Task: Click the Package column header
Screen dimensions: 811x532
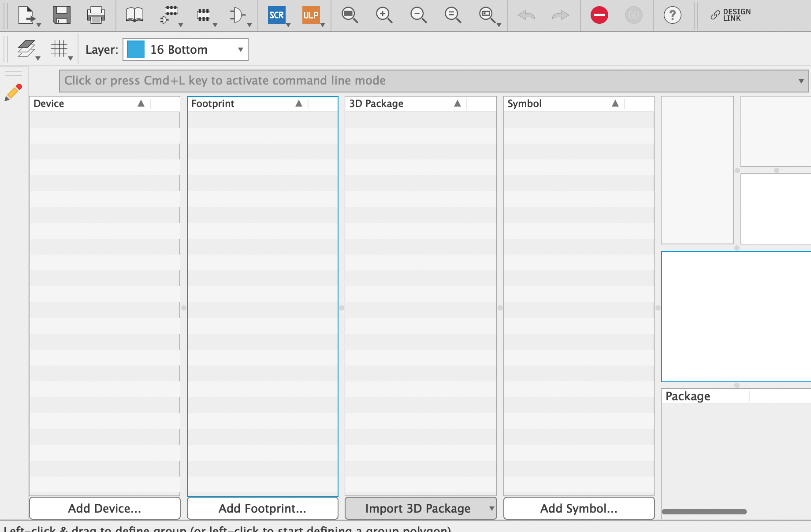Action: tap(706, 396)
